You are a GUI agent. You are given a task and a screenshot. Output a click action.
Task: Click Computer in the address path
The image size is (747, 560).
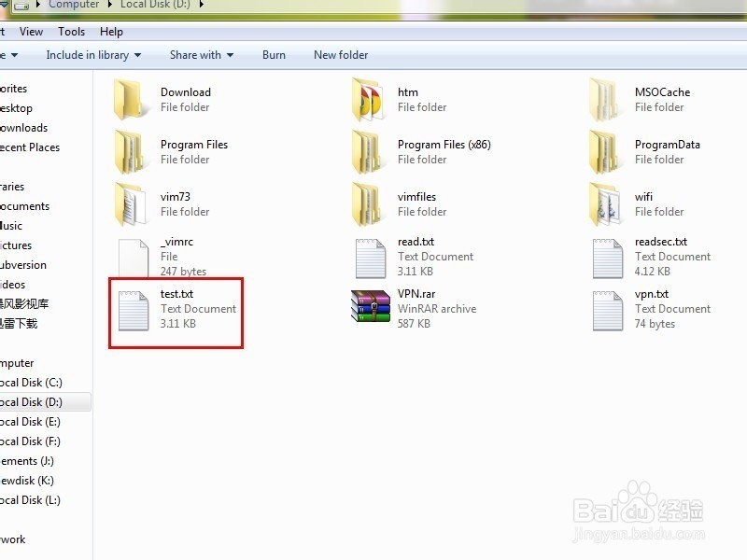click(74, 5)
